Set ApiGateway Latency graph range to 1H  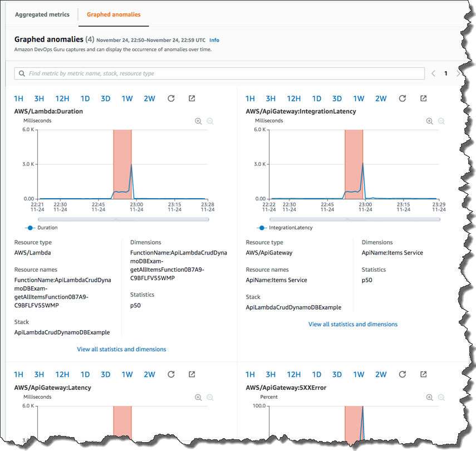[18, 375]
